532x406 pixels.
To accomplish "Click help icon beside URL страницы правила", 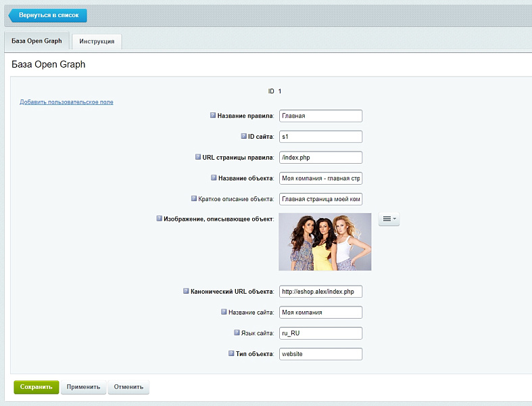I will coord(197,157).
